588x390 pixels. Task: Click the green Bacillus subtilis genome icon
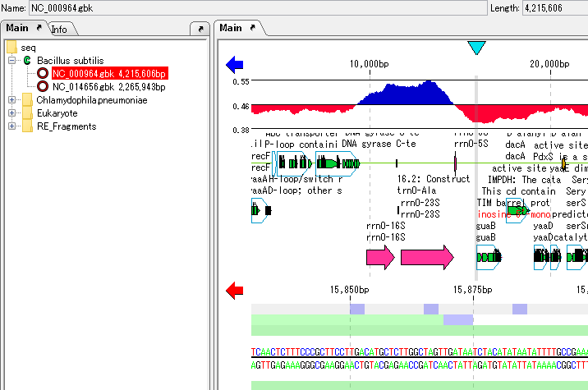click(x=27, y=61)
